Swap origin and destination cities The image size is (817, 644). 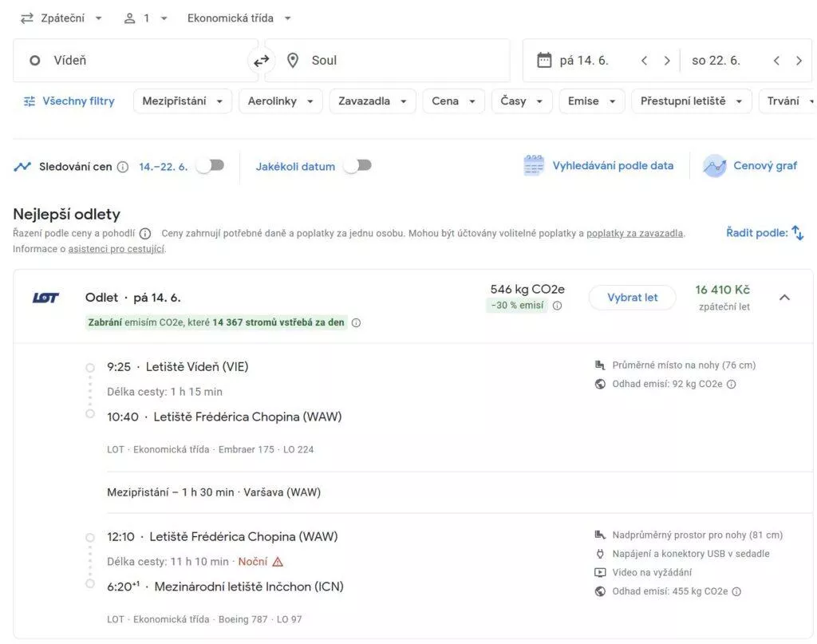pos(261,61)
